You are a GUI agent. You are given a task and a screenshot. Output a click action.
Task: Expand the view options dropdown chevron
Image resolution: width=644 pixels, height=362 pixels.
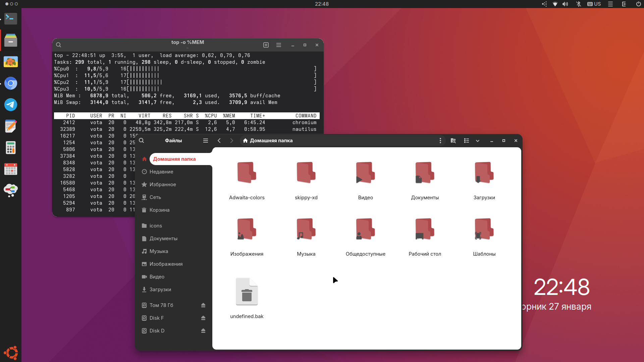coord(478,141)
